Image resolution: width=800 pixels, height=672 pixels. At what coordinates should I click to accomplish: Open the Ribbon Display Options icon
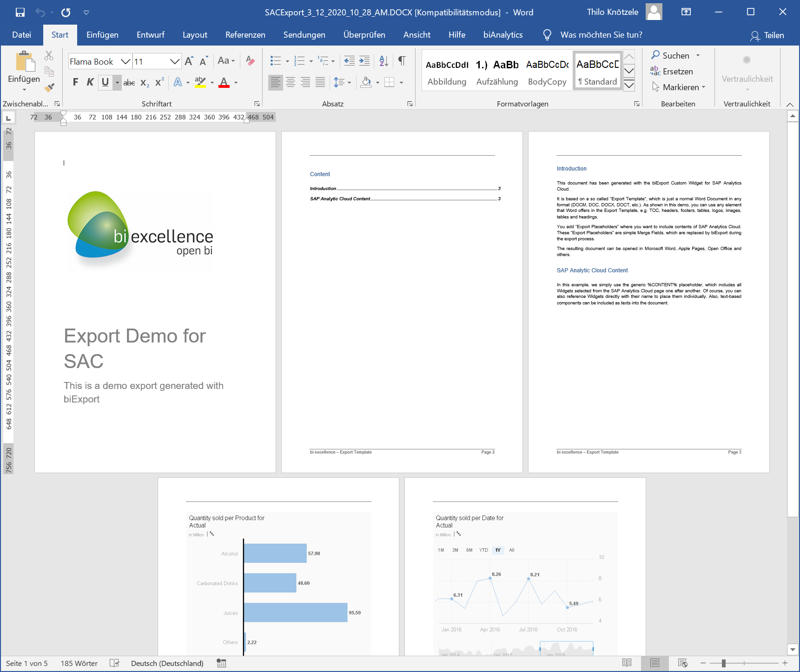click(686, 12)
